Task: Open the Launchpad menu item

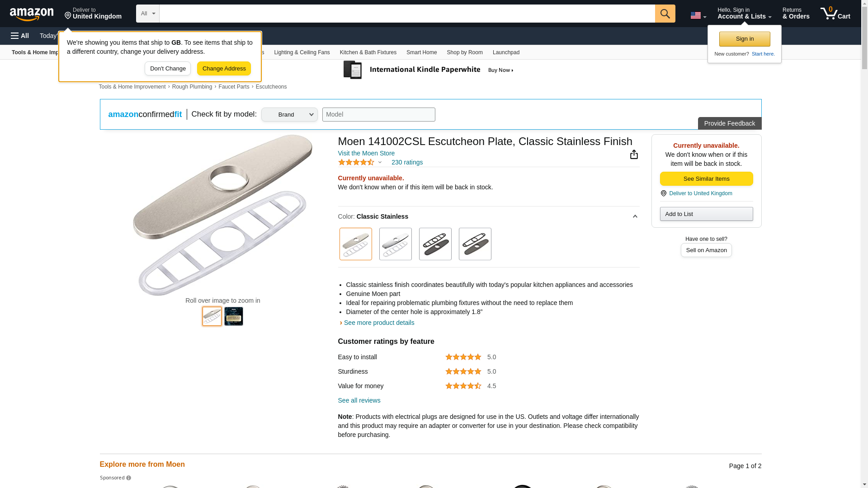Action: [506, 52]
